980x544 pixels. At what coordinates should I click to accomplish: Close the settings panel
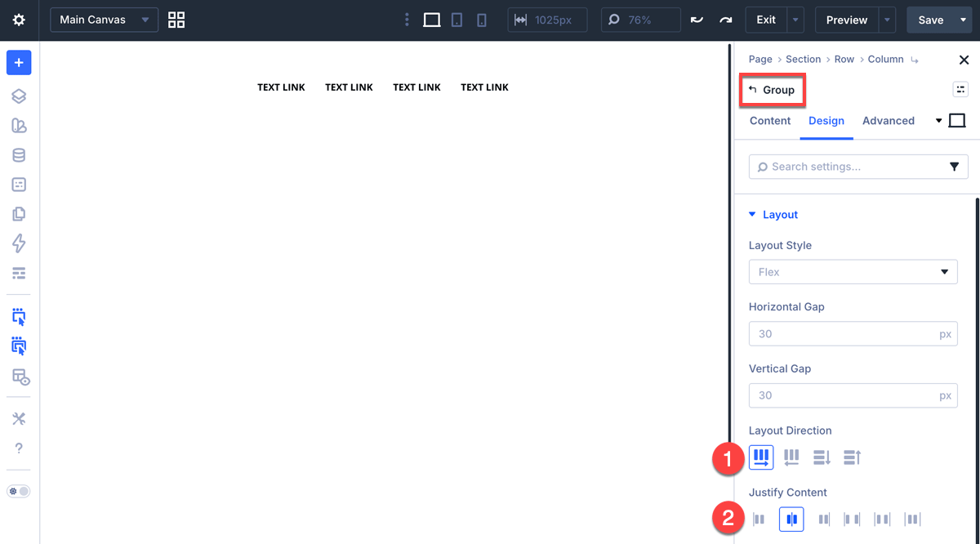tap(964, 60)
